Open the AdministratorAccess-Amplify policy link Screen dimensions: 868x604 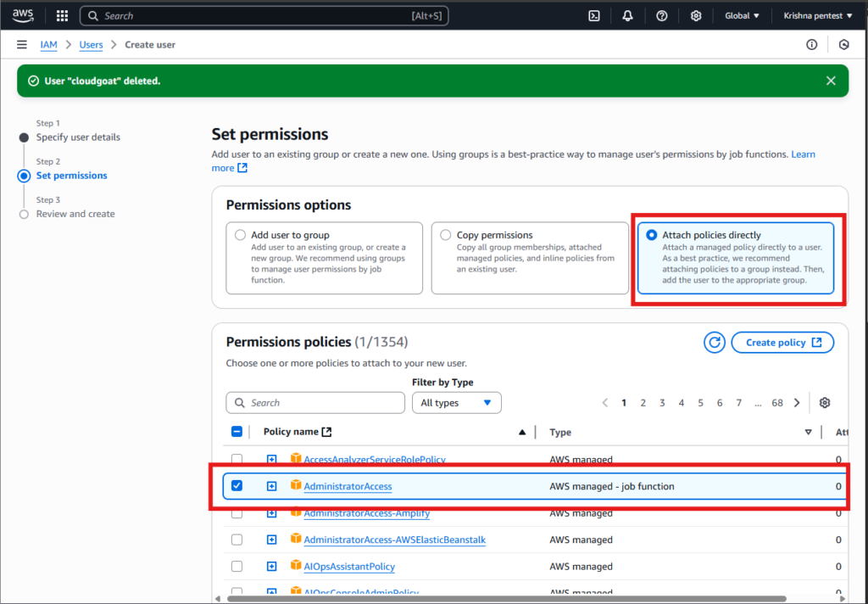pyautogui.click(x=366, y=513)
